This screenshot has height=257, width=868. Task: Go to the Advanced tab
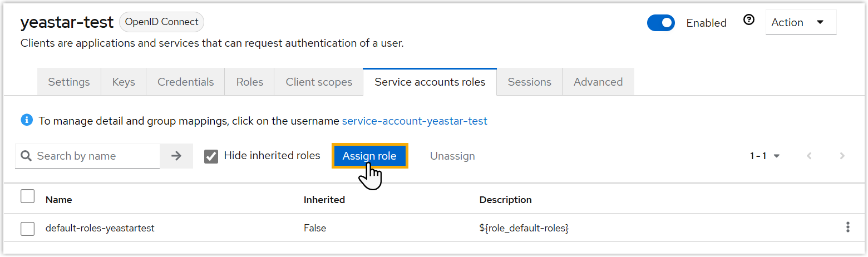click(598, 82)
